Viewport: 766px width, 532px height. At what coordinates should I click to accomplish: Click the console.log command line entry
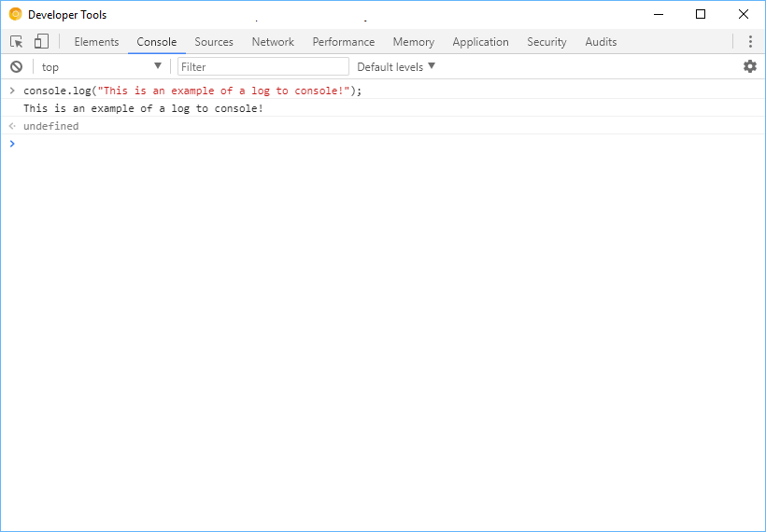[x=192, y=91]
